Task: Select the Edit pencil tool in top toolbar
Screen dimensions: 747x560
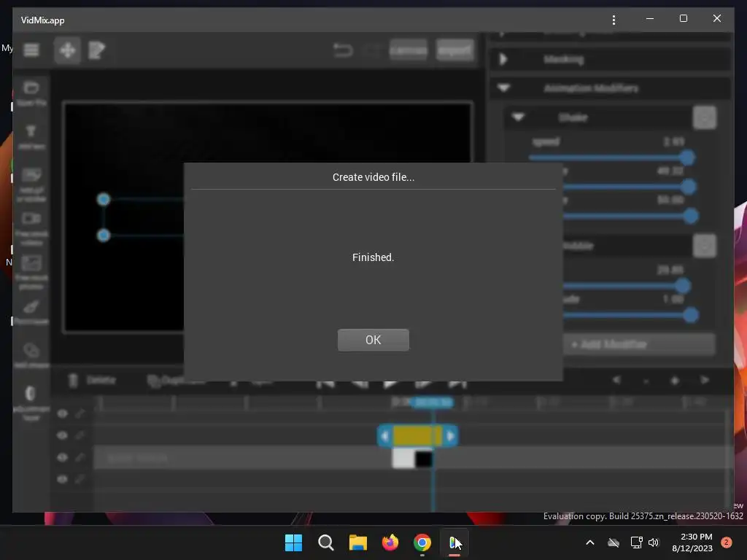Action: coord(97,50)
